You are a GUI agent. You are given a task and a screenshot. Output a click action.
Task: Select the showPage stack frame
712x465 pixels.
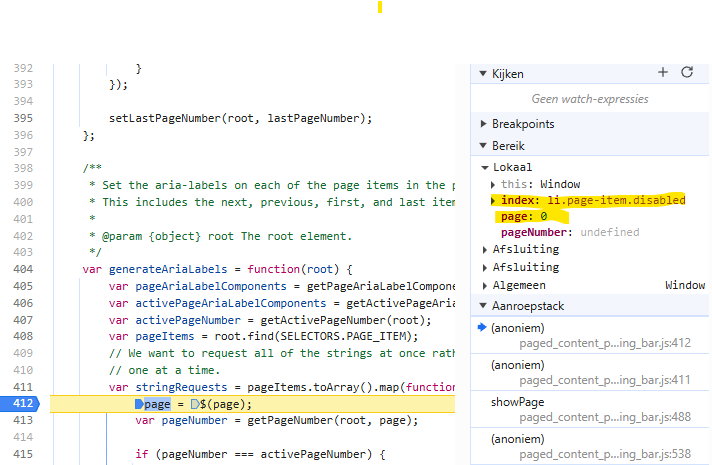coord(590,409)
